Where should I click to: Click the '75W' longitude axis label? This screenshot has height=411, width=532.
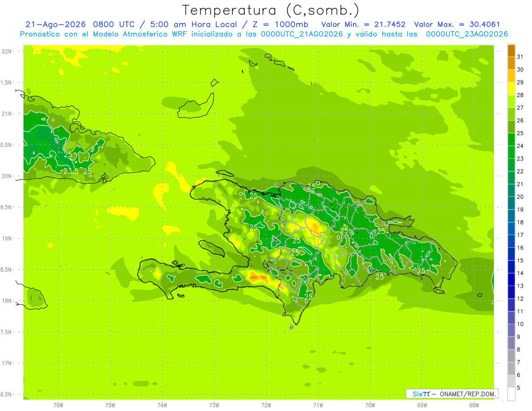click(x=110, y=405)
